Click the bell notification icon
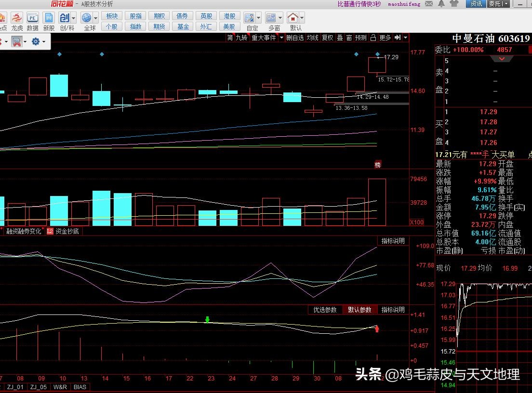Screen dimensions: 532x393 pyautogui.click(x=441, y=4)
